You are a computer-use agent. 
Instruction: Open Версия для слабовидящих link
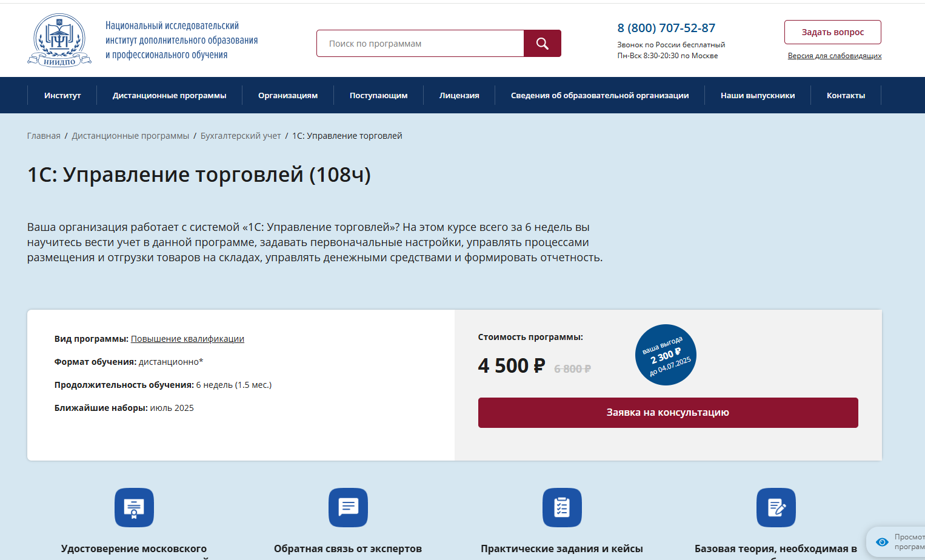[835, 56]
